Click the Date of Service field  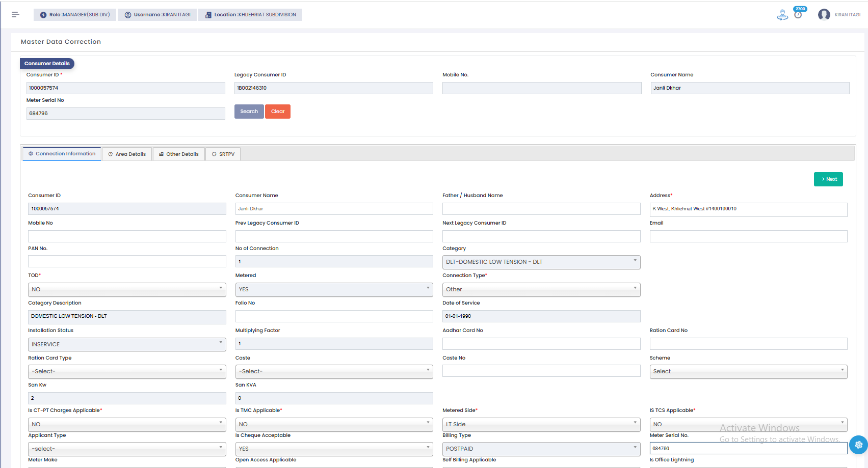click(x=541, y=316)
